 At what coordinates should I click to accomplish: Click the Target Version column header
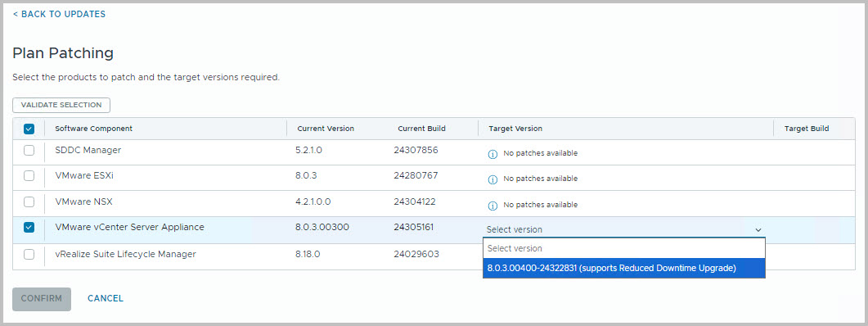[x=515, y=129]
